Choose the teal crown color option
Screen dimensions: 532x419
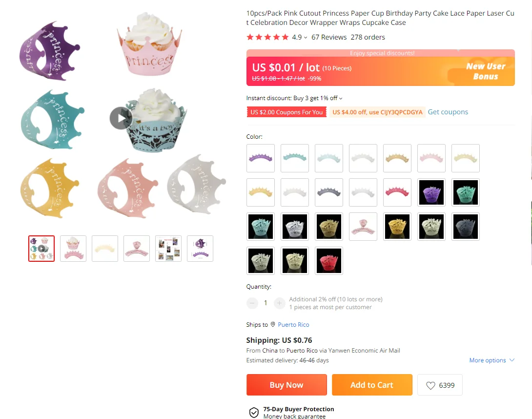click(x=294, y=158)
